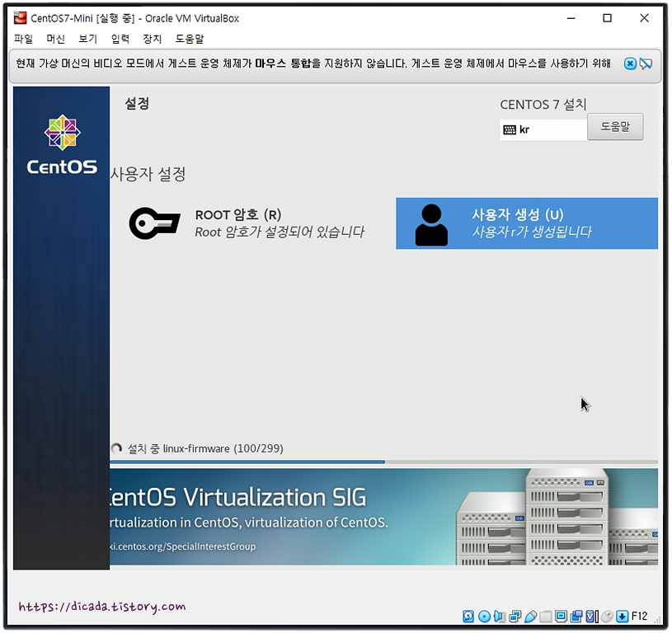Click the display status icon
The width and height of the screenshot is (672, 633).
pyautogui.click(x=561, y=617)
